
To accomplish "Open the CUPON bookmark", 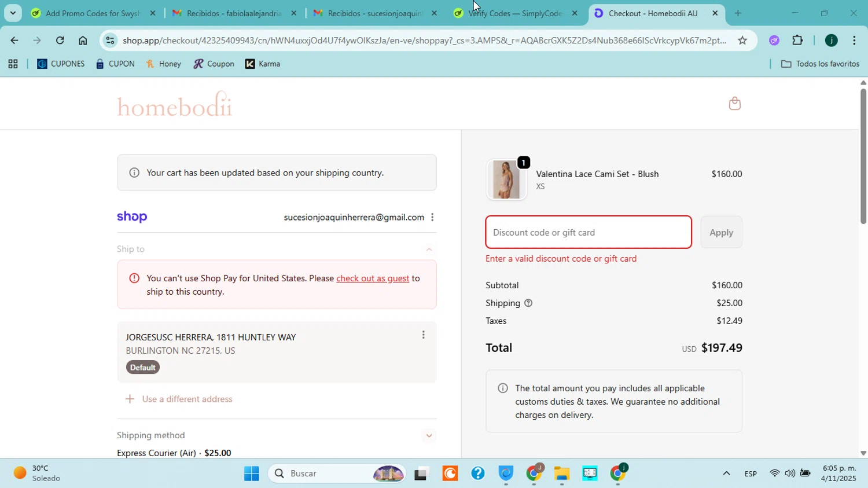I will tap(115, 64).
